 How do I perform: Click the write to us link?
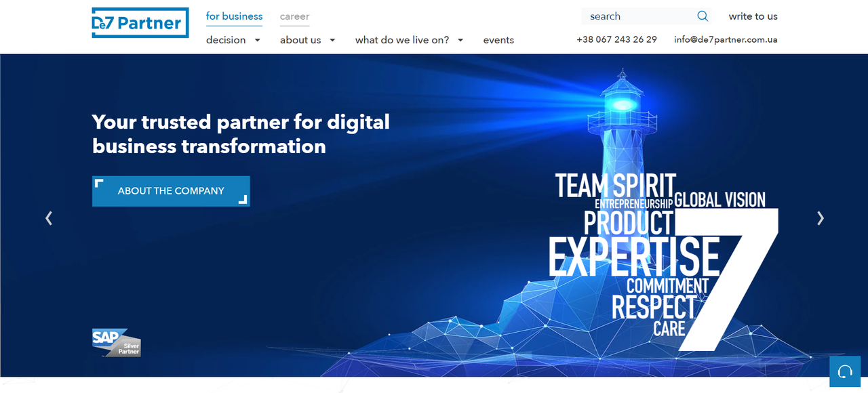click(x=753, y=16)
